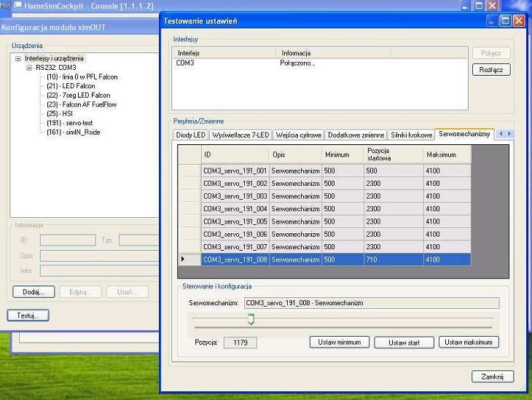Click the servo position slider thumb

click(251, 319)
